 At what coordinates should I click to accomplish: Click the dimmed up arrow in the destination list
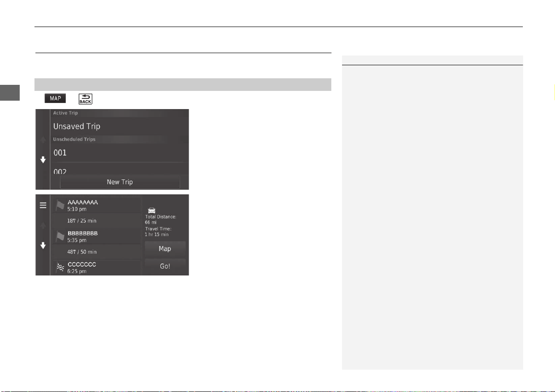coord(43,226)
